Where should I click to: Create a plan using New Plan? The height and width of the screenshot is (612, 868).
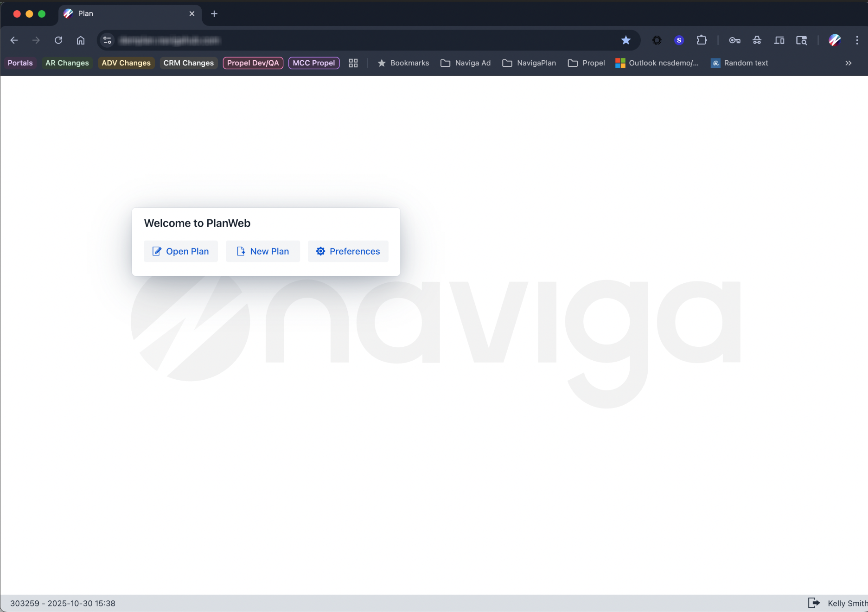(263, 251)
